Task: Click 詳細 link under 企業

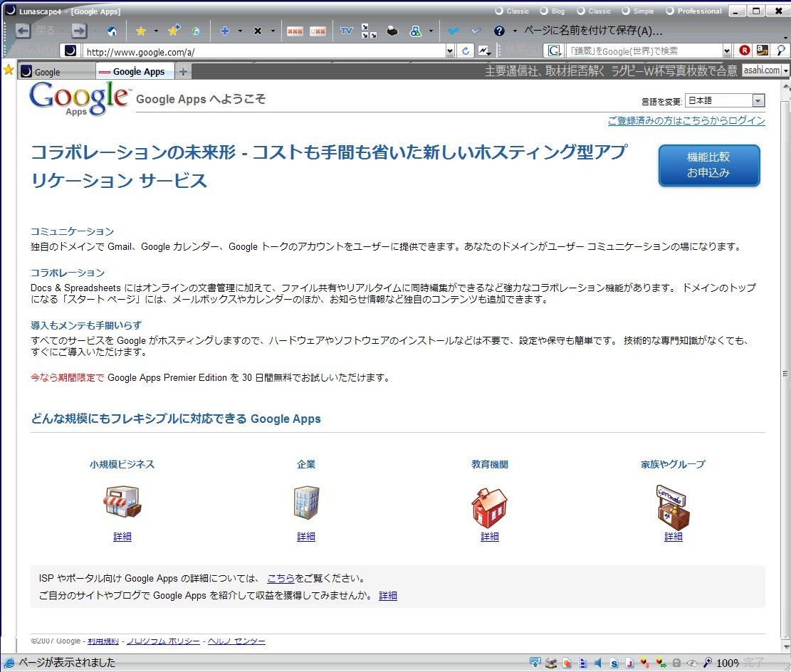Action: point(305,536)
